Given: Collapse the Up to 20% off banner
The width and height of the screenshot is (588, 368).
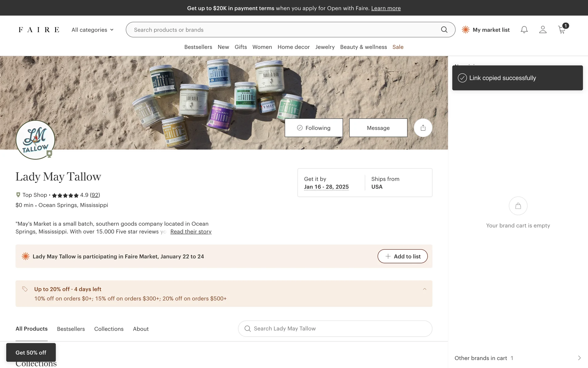Looking at the screenshot, I should (424, 289).
